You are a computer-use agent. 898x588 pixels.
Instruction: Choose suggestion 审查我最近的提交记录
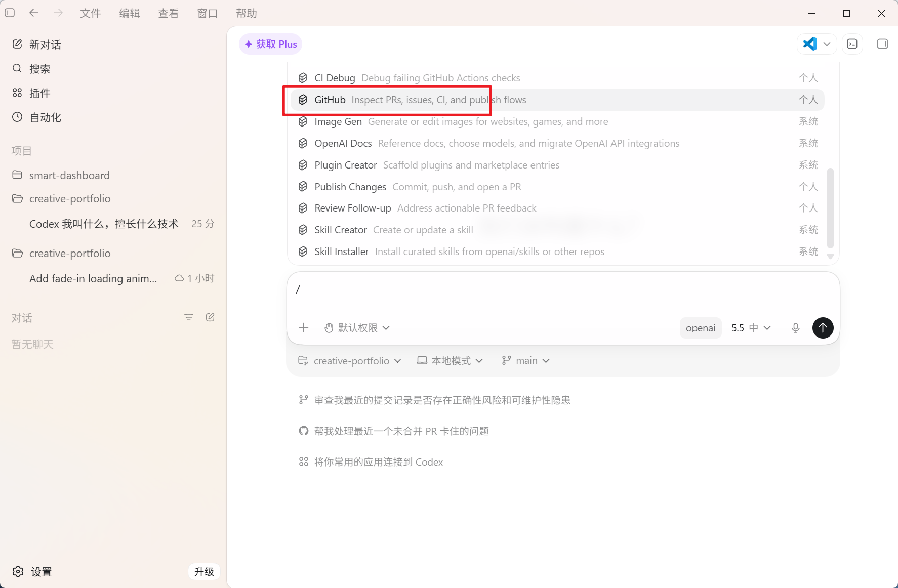pyautogui.click(x=563, y=400)
